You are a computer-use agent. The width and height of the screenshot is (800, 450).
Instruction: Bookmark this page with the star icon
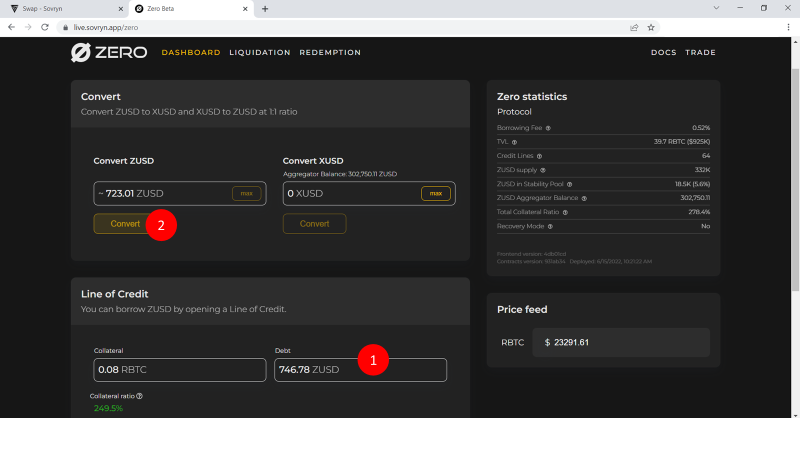(651, 28)
